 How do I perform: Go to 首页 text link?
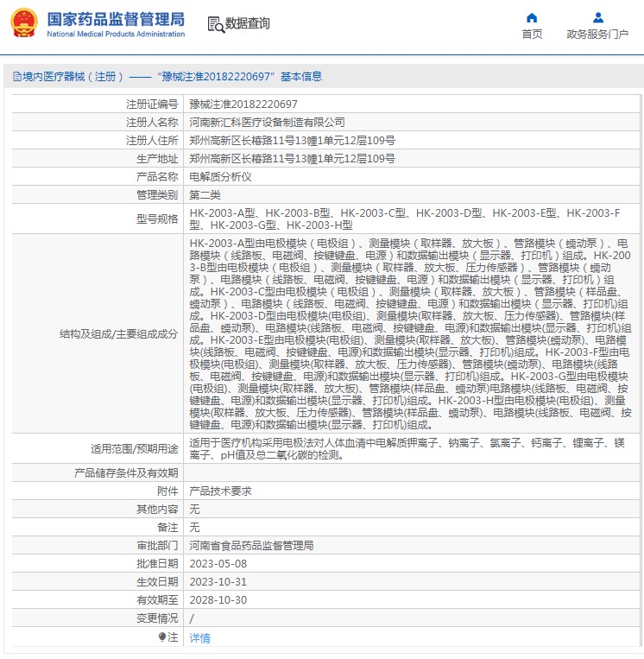[x=532, y=34]
